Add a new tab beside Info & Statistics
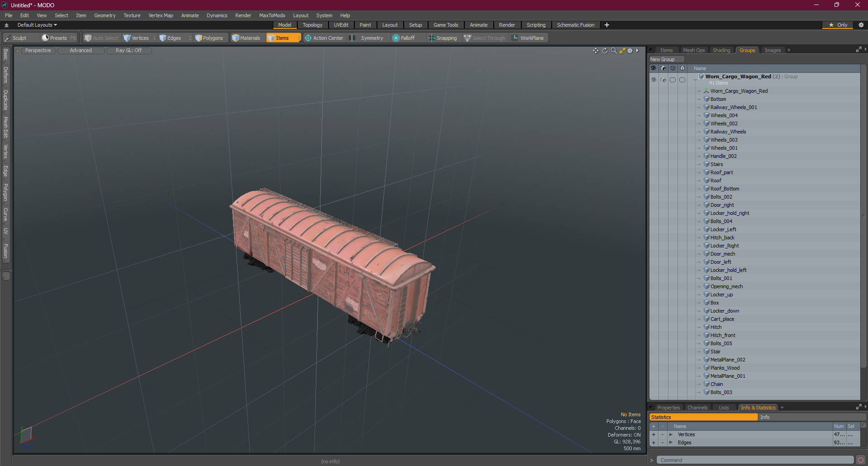 pos(782,408)
